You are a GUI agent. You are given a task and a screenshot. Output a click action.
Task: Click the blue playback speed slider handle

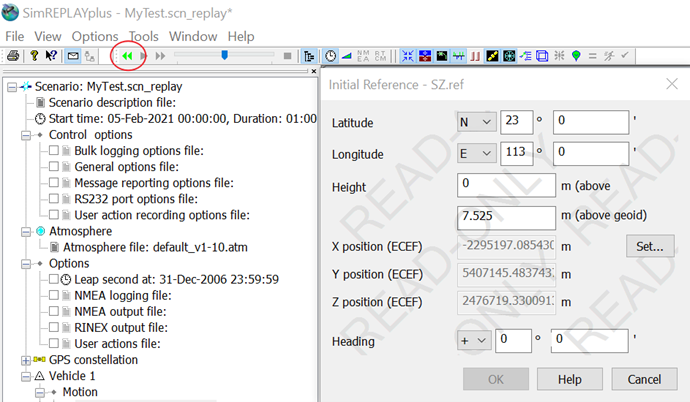(224, 56)
